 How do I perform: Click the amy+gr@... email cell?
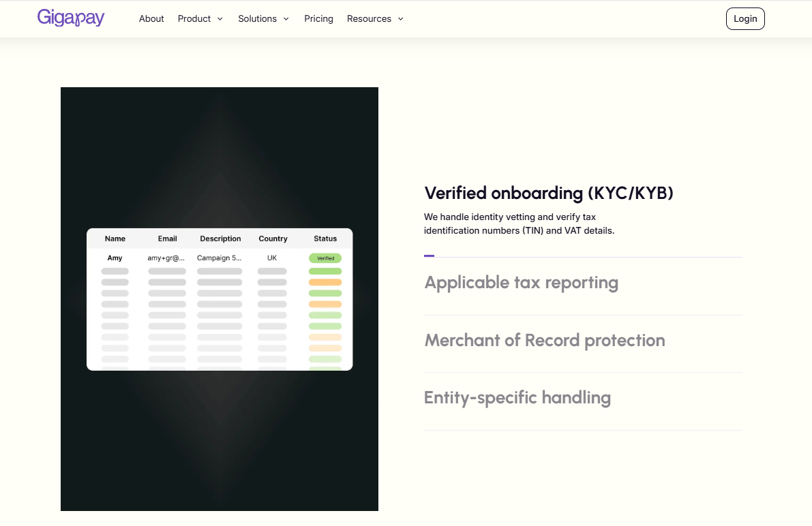166,258
